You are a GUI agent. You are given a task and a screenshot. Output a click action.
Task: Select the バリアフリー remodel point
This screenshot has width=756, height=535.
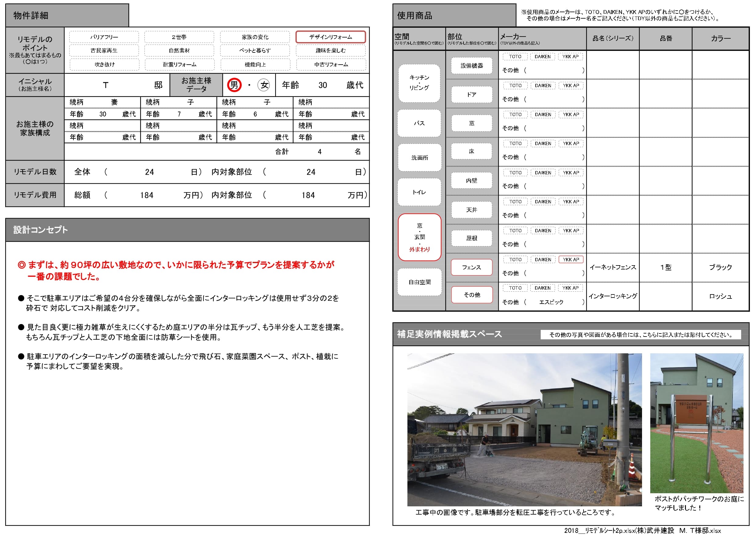click(x=104, y=37)
